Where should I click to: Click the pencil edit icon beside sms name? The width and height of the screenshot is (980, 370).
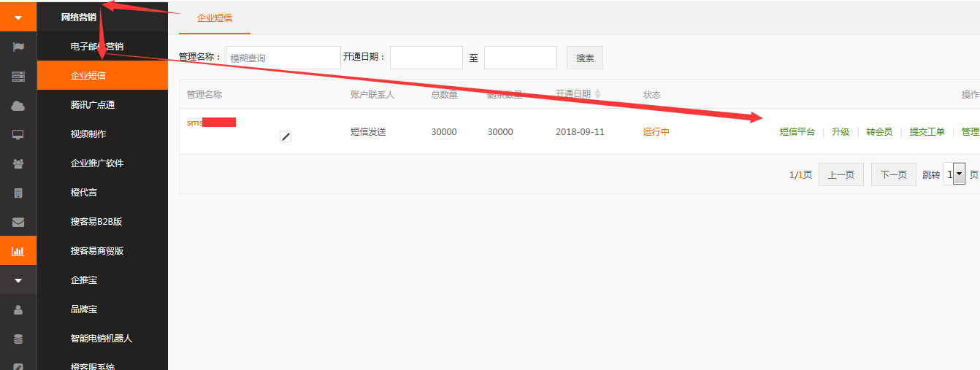[286, 136]
